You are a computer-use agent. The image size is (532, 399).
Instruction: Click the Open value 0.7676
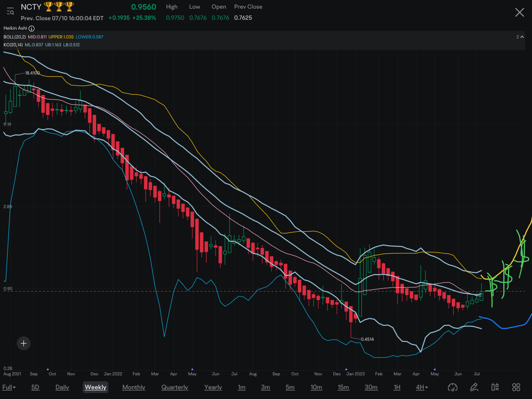pos(220,18)
